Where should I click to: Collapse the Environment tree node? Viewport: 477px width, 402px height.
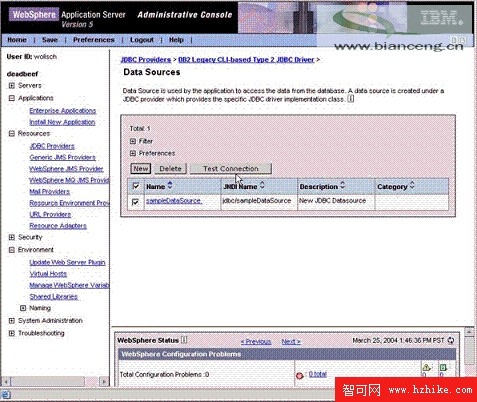click(x=12, y=250)
